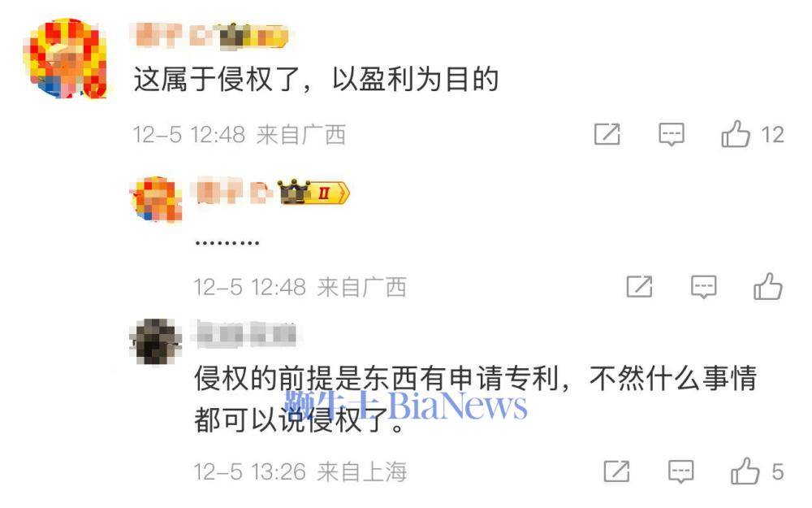Reply to the 侵权 comment from 广西

(x=672, y=135)
